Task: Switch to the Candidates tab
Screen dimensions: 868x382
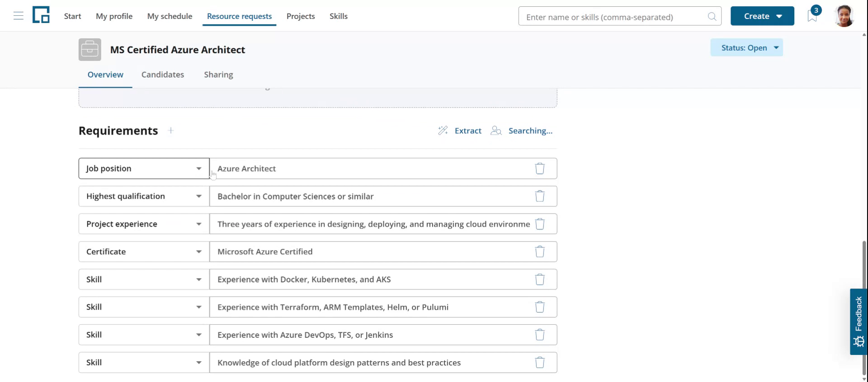Action: pyautogui.click(x=163, y=75)
